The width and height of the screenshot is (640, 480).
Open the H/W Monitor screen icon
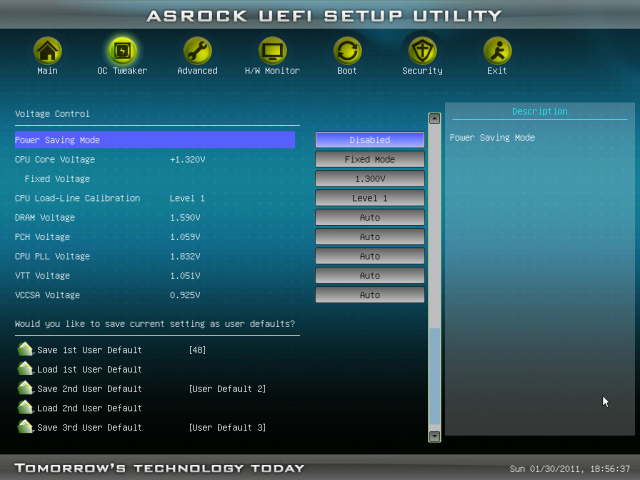click(272, 51)
